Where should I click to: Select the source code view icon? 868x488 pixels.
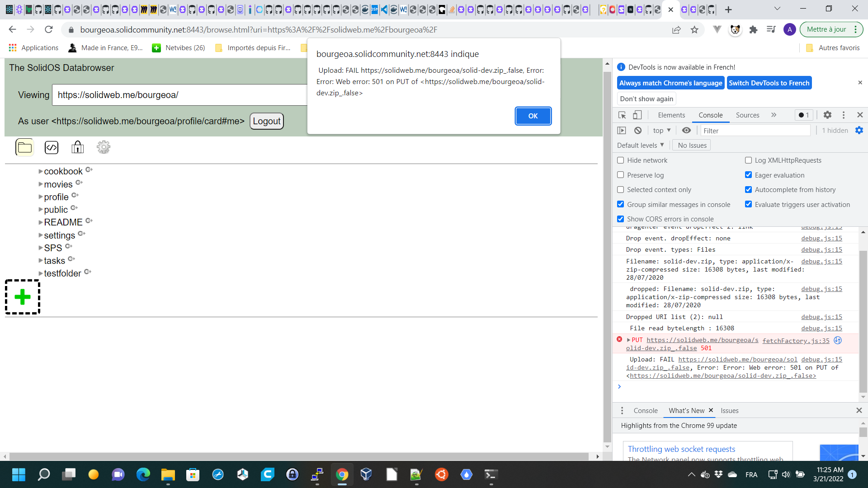[52, 147]
